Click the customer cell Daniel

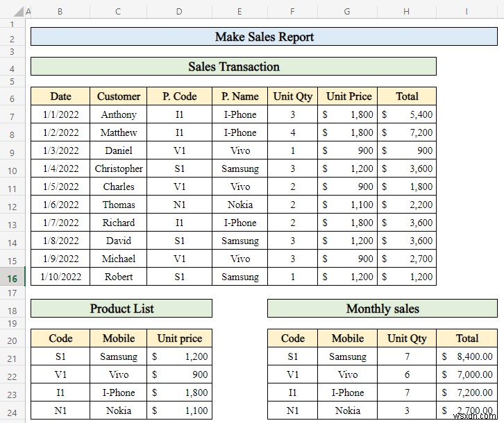coord(118,150)
